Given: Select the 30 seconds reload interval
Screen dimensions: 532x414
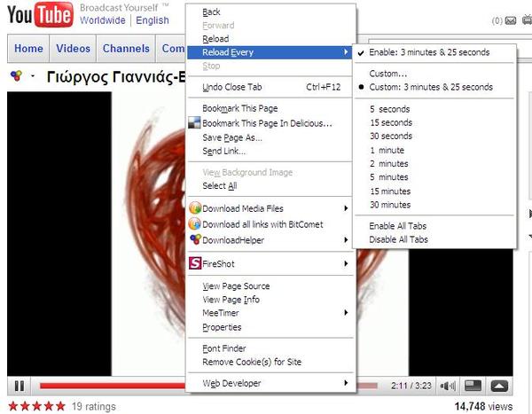Looking at the screenshot, I should (x=391, y=136).
